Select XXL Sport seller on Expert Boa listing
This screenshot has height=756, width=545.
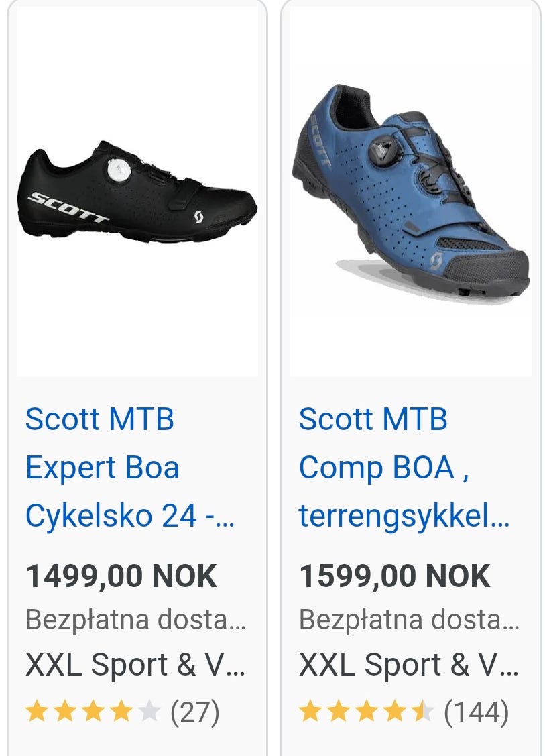coord(135,665)
